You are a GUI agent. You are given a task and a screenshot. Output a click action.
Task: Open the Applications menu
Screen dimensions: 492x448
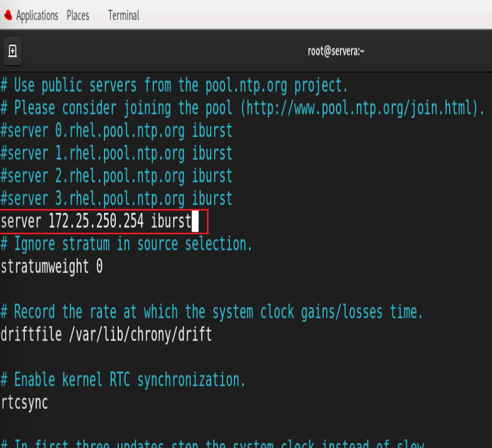click(x=37, y=15)
